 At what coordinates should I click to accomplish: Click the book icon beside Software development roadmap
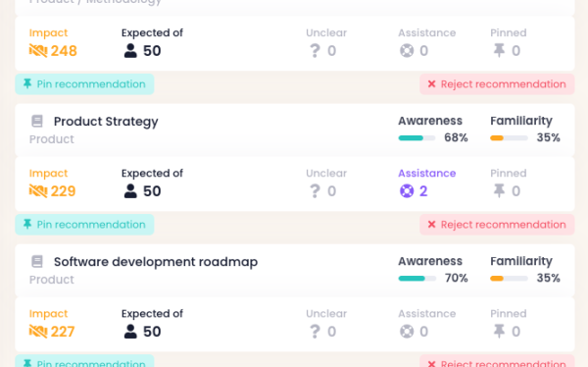pyautogui.click(x=37, y=261)
